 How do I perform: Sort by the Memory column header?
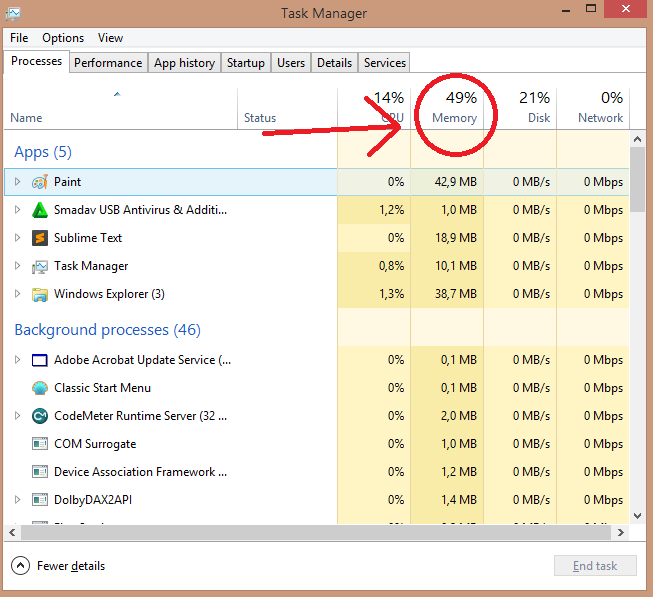tap(447, 109)
